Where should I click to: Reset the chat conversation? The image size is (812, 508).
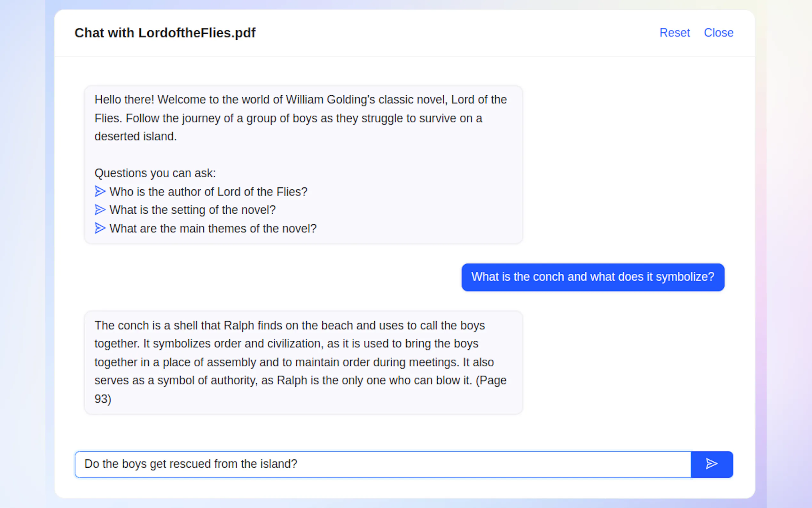tap(674, 33)
